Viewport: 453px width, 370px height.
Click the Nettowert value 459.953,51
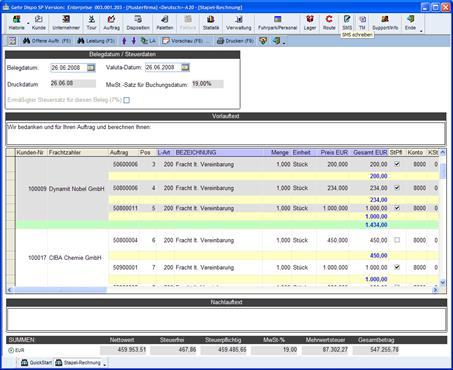click(x=123, y=350)
